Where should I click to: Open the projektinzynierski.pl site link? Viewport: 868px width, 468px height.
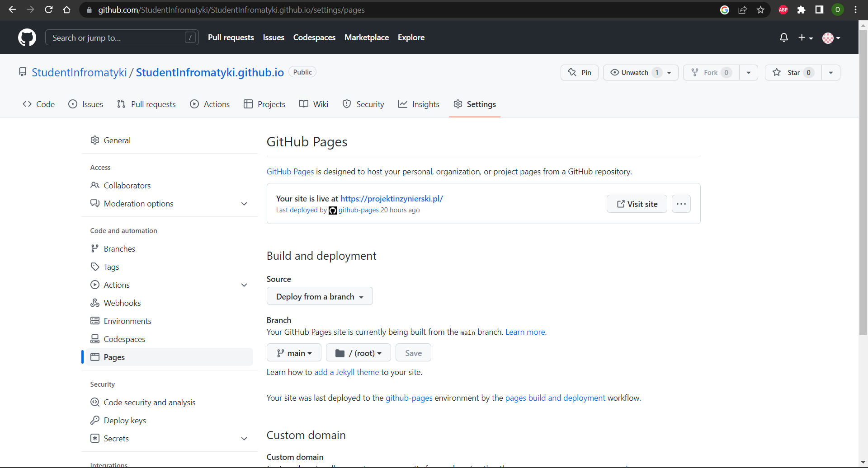click(392, 198)
